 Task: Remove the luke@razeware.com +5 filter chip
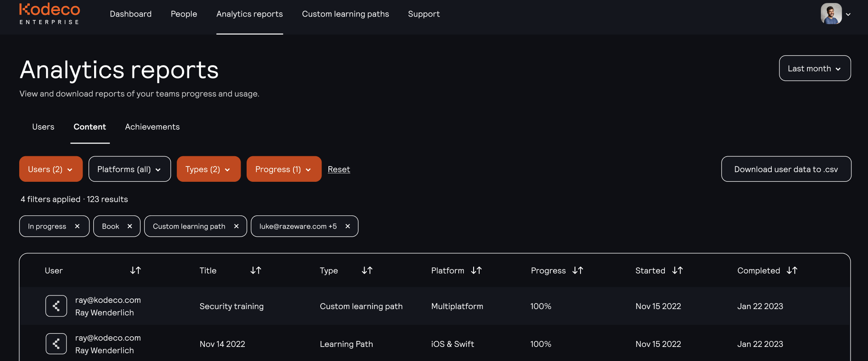click(348, 226)
